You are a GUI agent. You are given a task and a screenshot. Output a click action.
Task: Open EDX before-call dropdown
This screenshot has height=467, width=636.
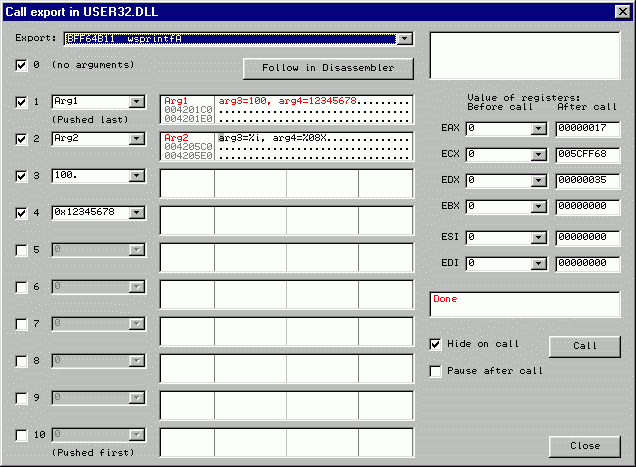pos(538,181)
